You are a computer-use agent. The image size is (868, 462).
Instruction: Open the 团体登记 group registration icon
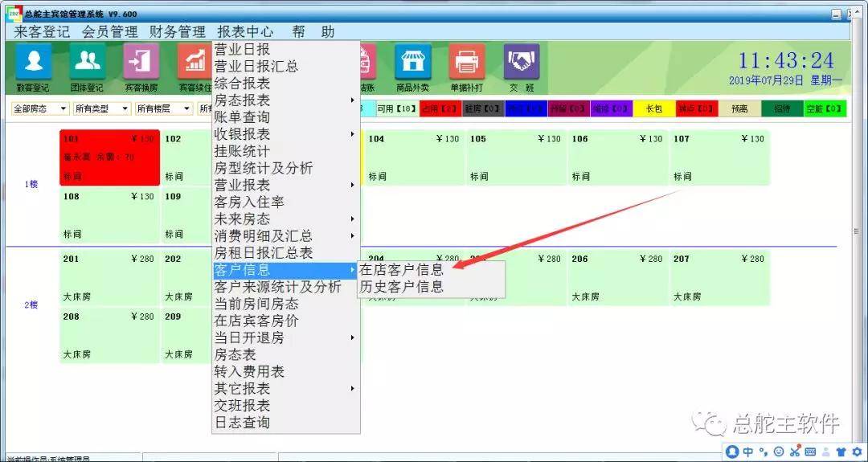click(87, 63)
